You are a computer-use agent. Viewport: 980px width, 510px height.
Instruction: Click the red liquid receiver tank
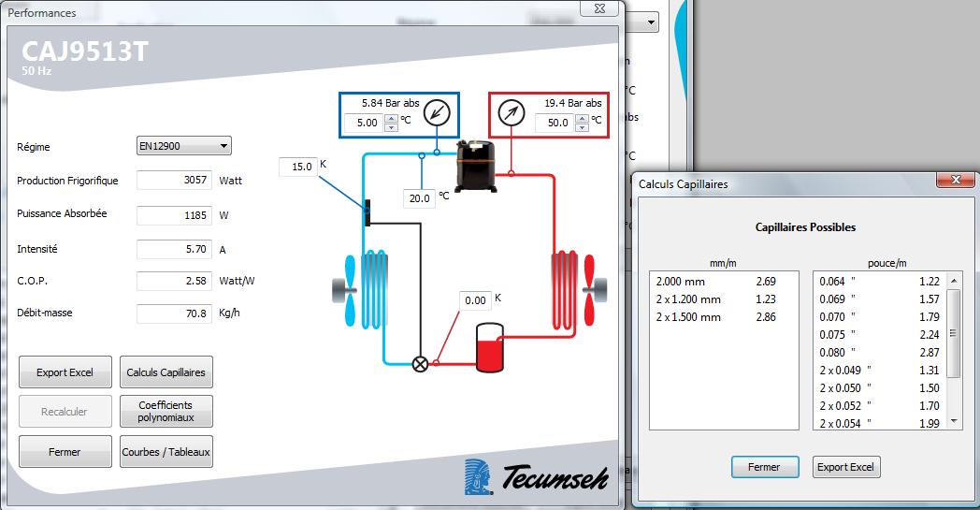489,348
